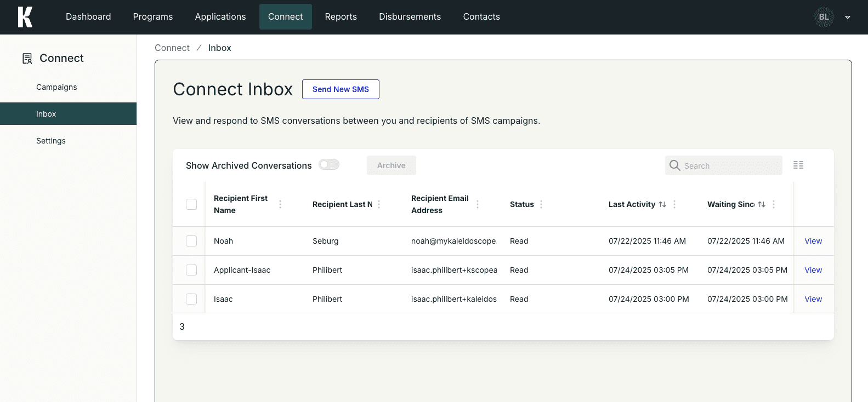View Isaac Philibert's conversation
This screenshot has height=402, width=868.
813,299
